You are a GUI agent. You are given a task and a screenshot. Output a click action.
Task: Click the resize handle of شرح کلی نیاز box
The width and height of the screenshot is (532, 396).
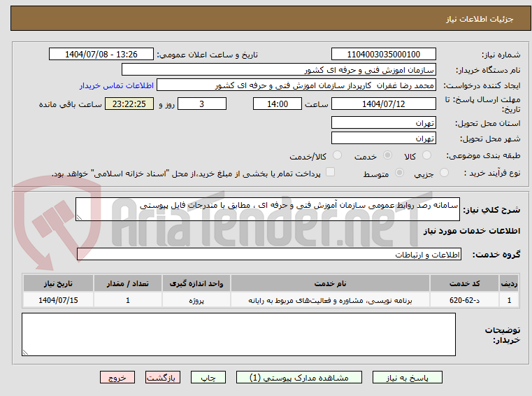coord(79,218)
